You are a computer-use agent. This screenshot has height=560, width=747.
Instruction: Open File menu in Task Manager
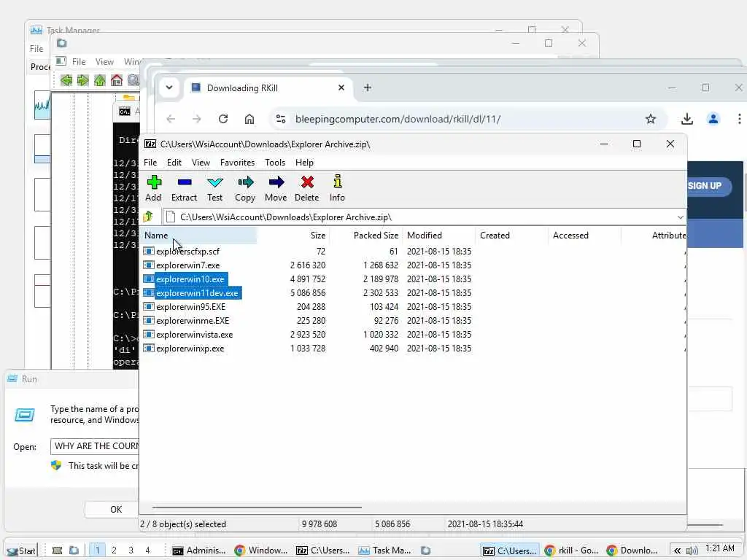(36, 49)
